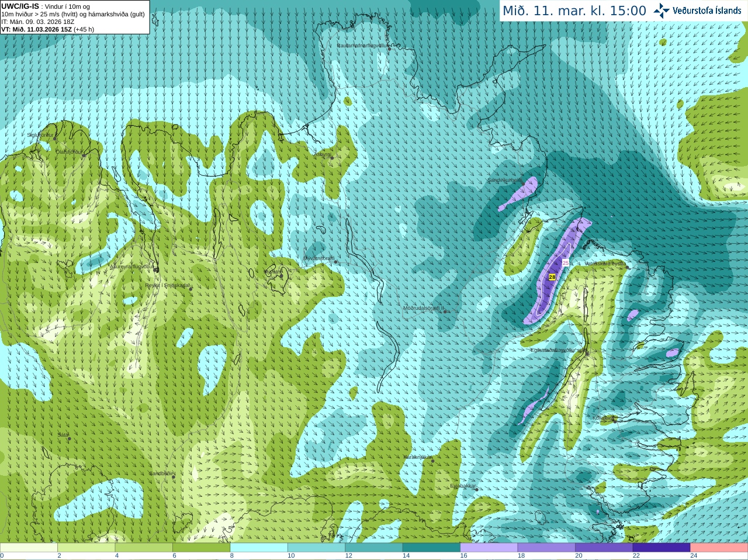Image resolution: width=748 pixels, height=560 pixels.
Task: Click the Reykir í Fnjóskadal station marker
Action: 191,289
